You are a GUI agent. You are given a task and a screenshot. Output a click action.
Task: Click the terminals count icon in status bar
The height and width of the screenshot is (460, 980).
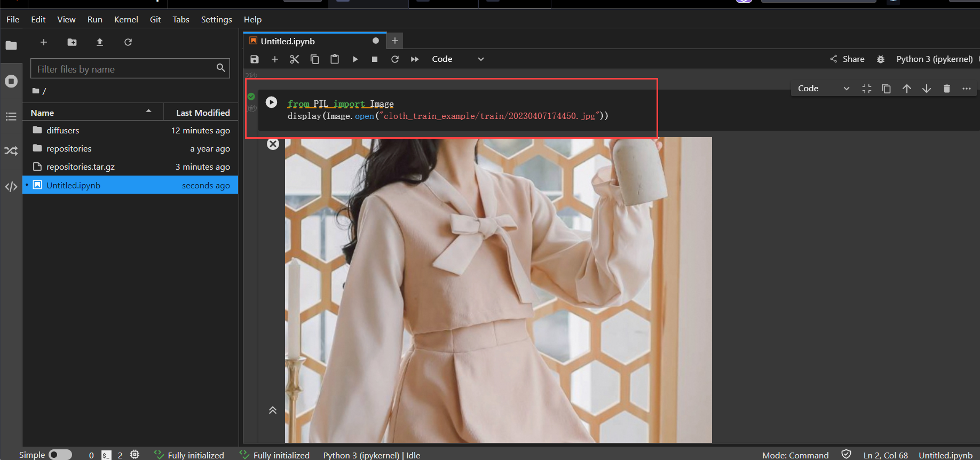coord(106,455)
